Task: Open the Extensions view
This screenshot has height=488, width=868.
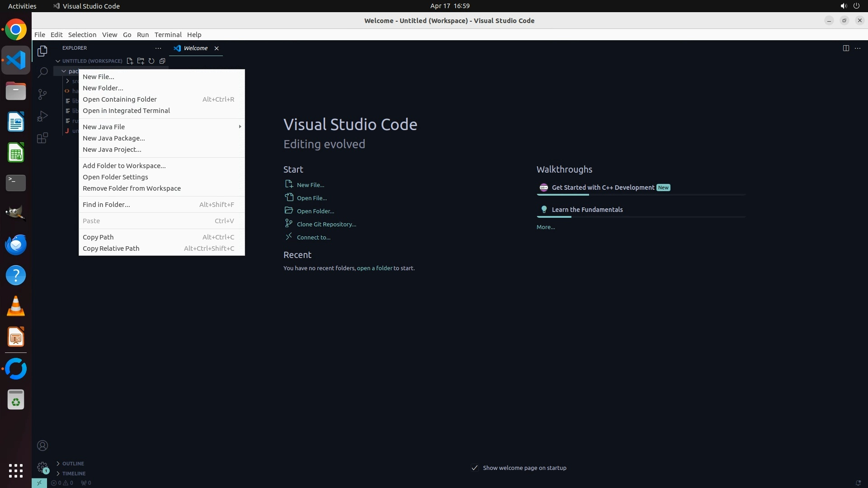Action: click(42, 138)
